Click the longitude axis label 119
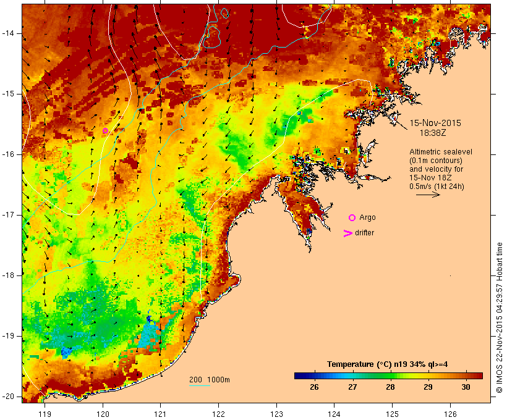507x420 pixels. click(x=45, y=414)
